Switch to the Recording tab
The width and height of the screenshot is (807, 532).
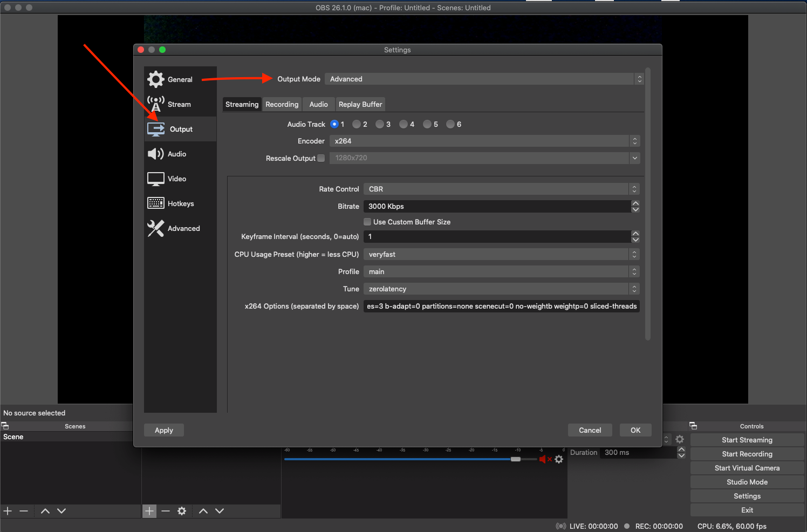tap(282, 104)
